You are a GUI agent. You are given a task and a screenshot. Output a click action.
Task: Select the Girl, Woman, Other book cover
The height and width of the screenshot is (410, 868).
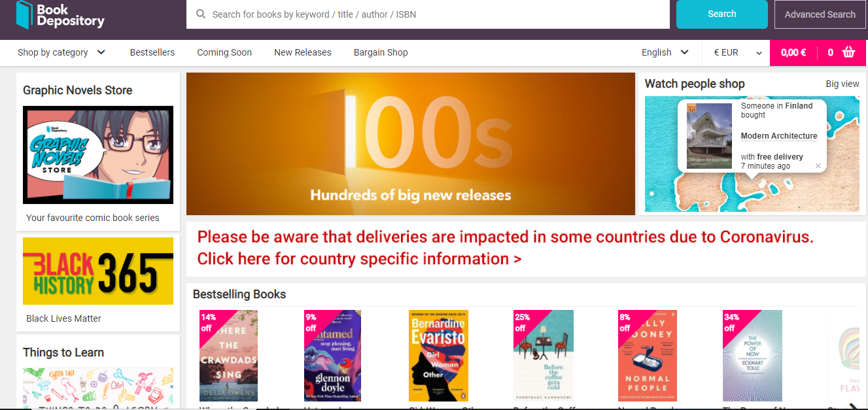pyautogui.click(x=438, y=355)
